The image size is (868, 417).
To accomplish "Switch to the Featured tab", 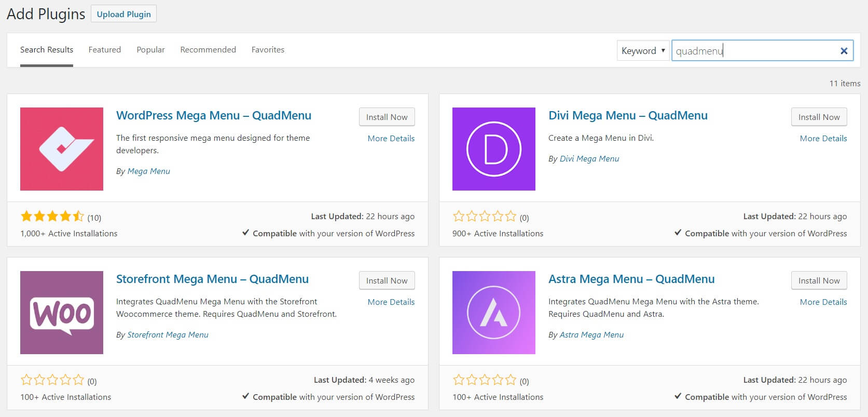I will pyautogui.click(x=105, y=50).
